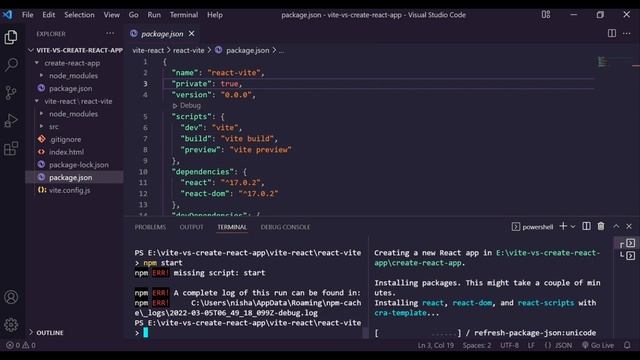The width and height of the screenshot is (640, 360).
Task: Open index.html in explorer
Action: pyautogui.click(x=66, y=152)
